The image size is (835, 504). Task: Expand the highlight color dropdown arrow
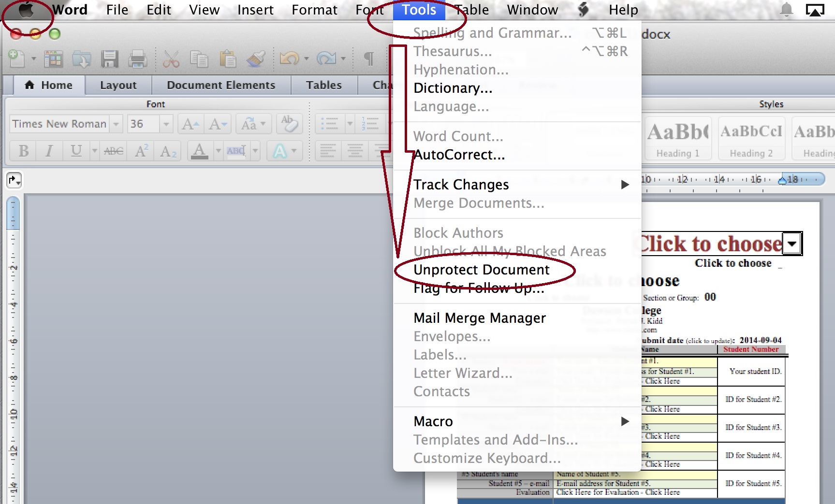255,151
